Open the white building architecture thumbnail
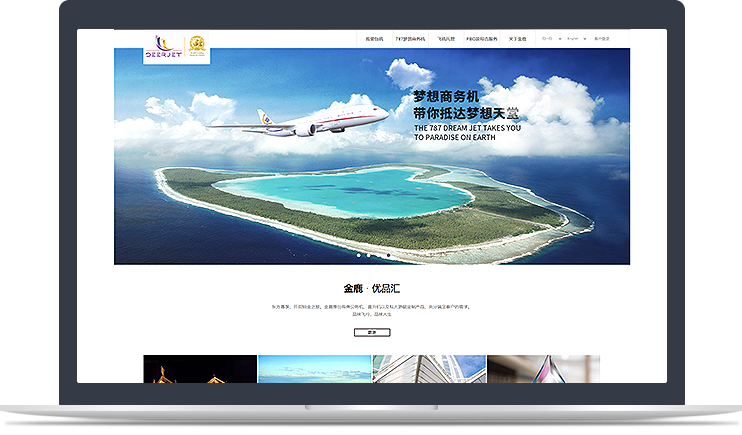The height and width of the screenshot is (435, 742). pyautogui.click(x=415, y=369)
